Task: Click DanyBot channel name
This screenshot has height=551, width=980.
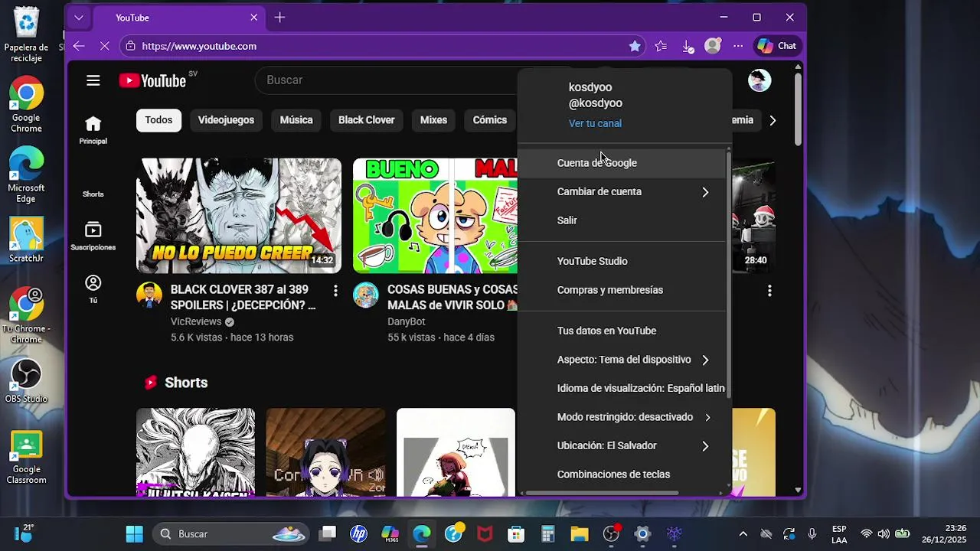Action: click(407, 322)
